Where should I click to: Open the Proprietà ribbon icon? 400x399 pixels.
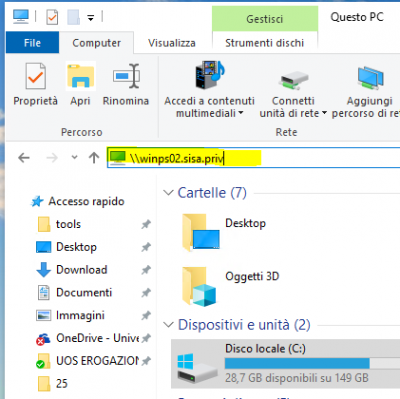coord(35,76)
